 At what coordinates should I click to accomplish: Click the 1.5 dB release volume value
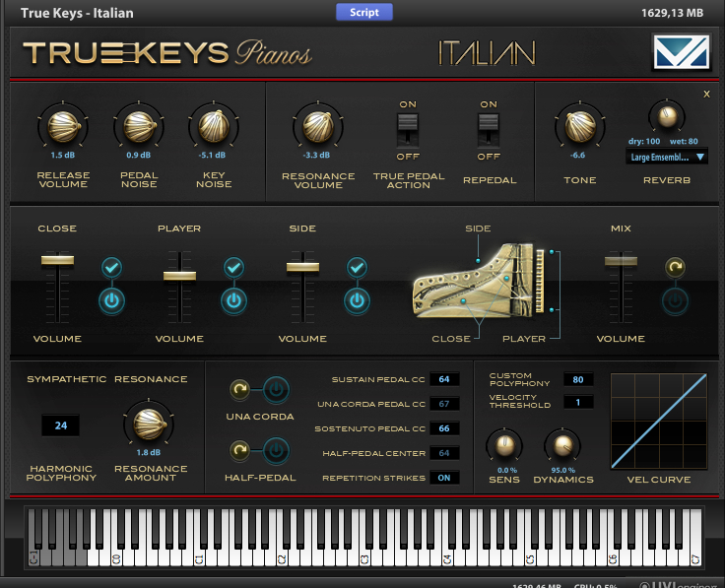[x=63, y=155]
